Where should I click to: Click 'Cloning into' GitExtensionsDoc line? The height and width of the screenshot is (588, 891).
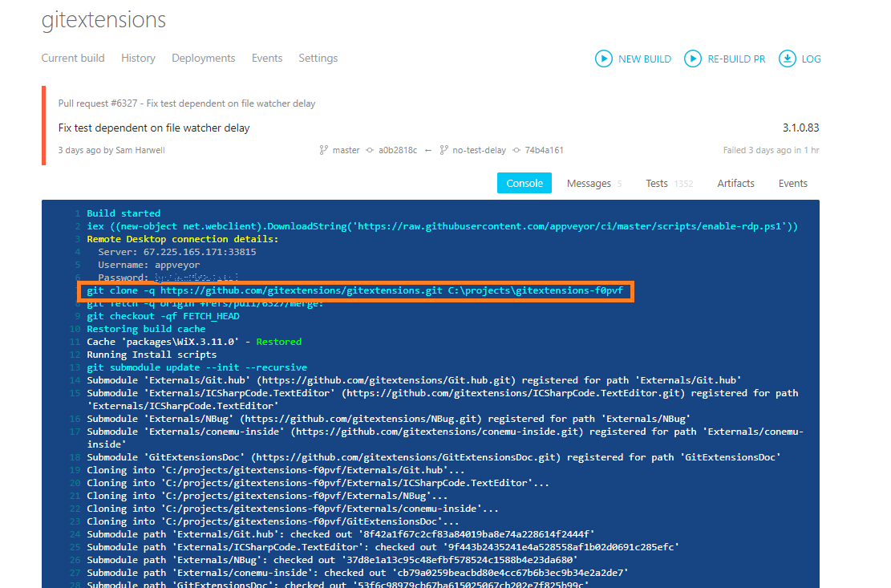273,521
